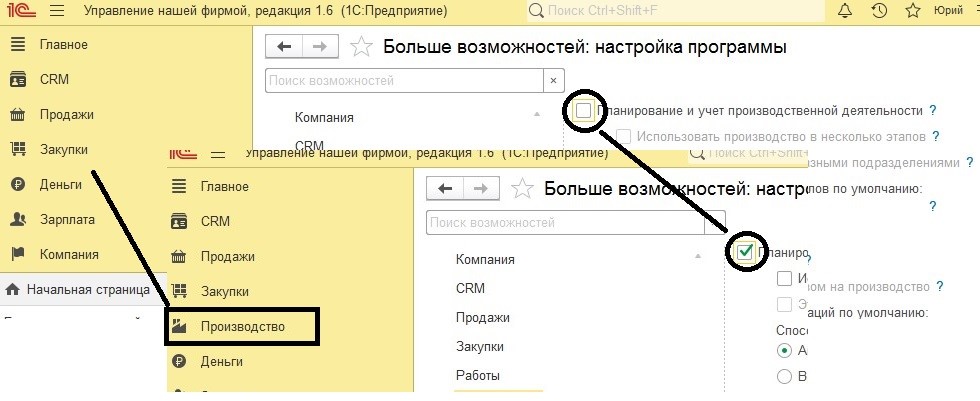This screenshot has width=980, height=401.
Task: Click help mark beside Использовать производство в несколько этапов
Action: coord(936,136)
